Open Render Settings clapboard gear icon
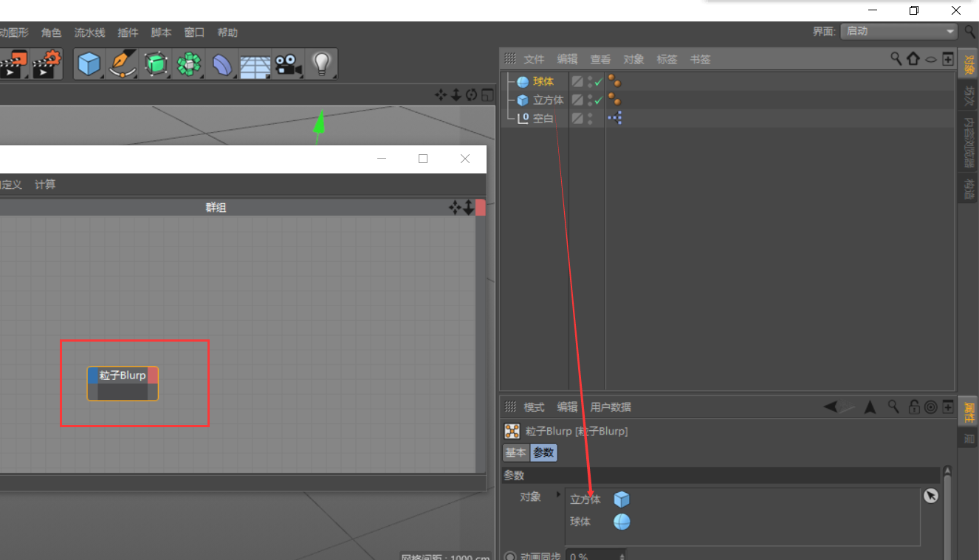This screenshot has width=979, height=560. (47, 64)
